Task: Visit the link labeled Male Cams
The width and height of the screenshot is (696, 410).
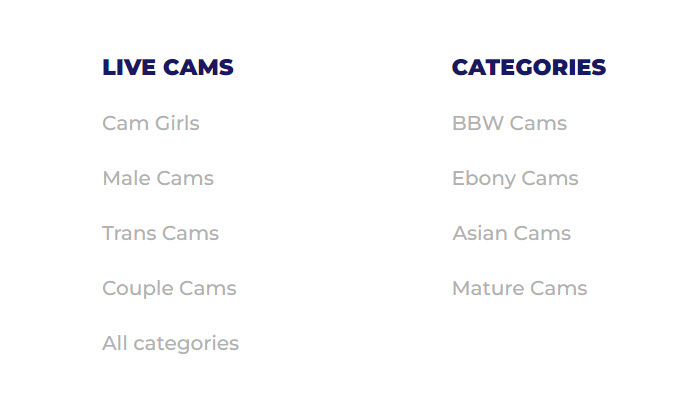Action: (158, 178)
